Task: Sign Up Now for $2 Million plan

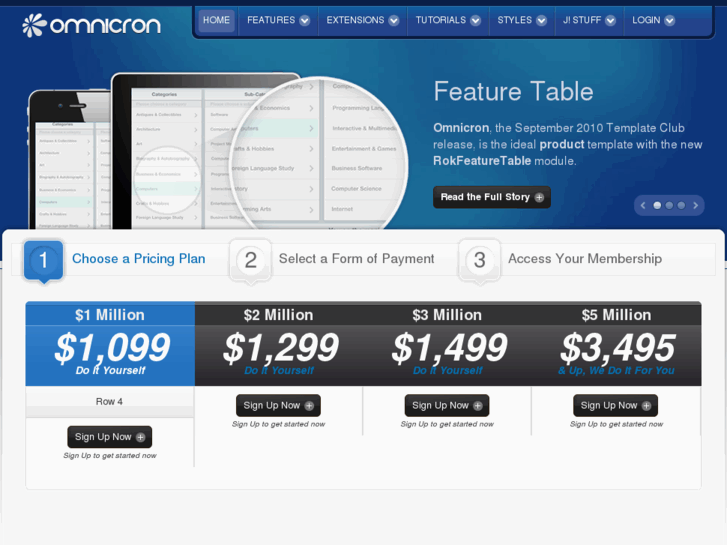Action: 278,405
